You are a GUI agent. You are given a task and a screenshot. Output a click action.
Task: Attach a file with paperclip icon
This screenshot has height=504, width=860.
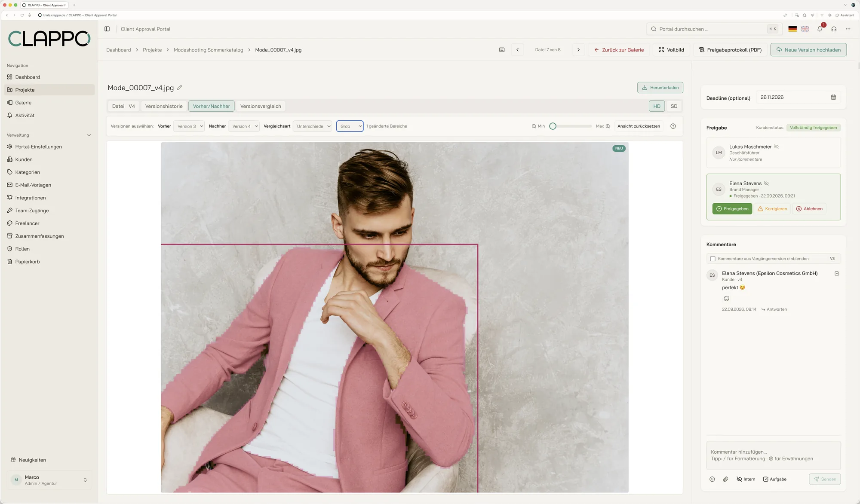tap(725, 479)
